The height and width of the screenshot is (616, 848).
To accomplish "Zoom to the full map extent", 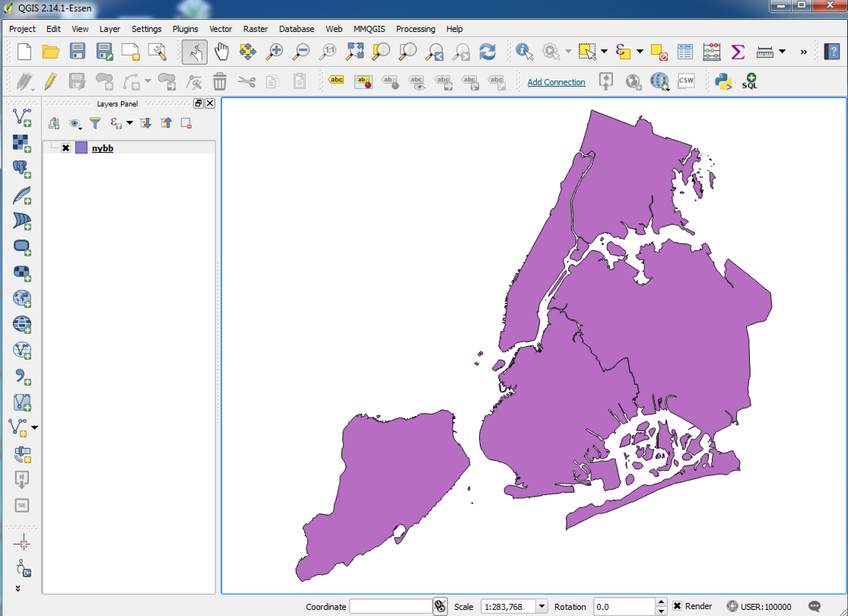I will [355, 52].
